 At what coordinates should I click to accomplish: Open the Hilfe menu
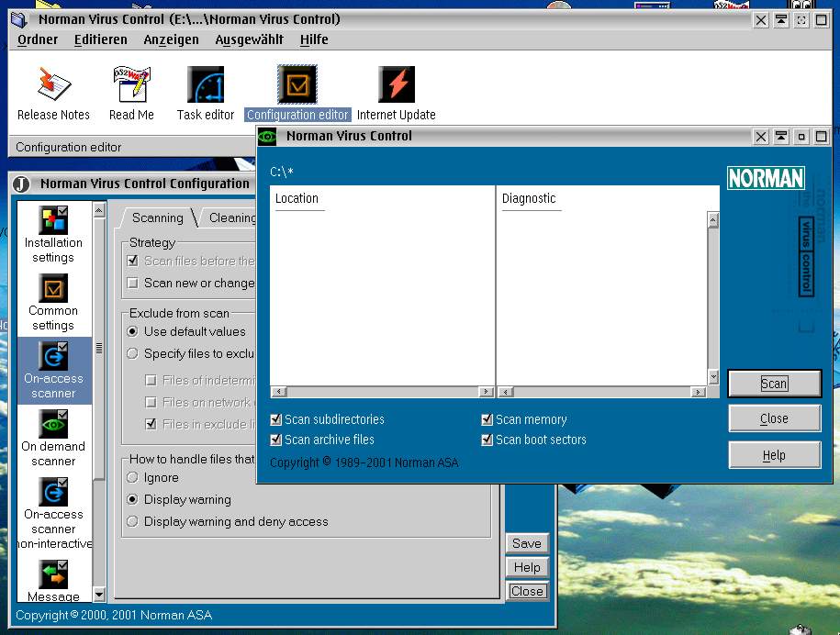(x=314, y=39)
